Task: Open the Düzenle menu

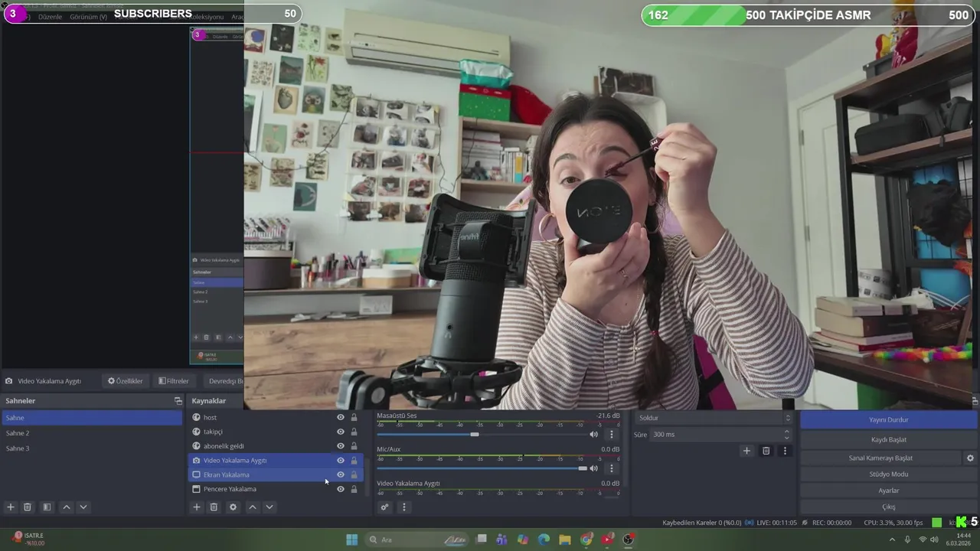Action: pyautogui.click(x=51, y=17)
